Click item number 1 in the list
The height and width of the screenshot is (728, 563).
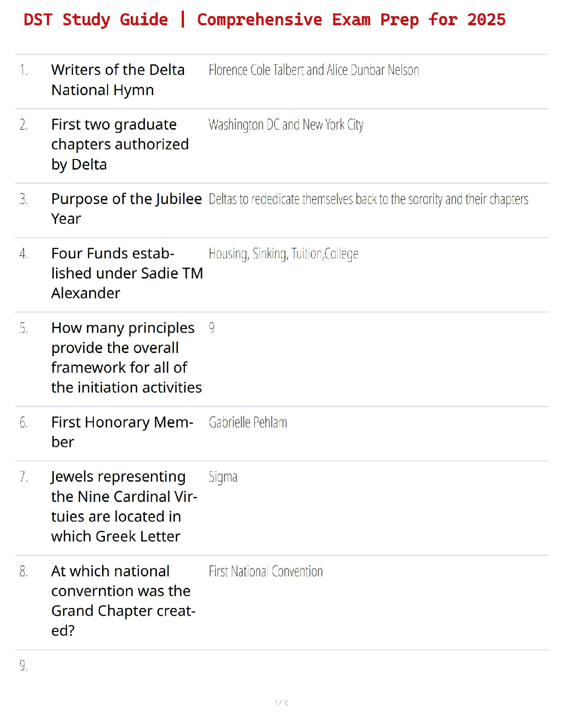tap(23, 70)
